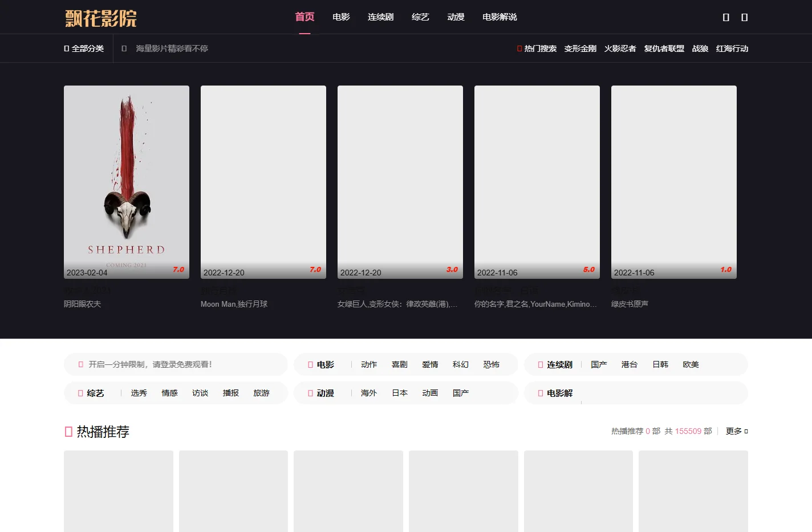Filter series by 港台
The height and width of the screenshot is (532, 812).
click(630, 364)
